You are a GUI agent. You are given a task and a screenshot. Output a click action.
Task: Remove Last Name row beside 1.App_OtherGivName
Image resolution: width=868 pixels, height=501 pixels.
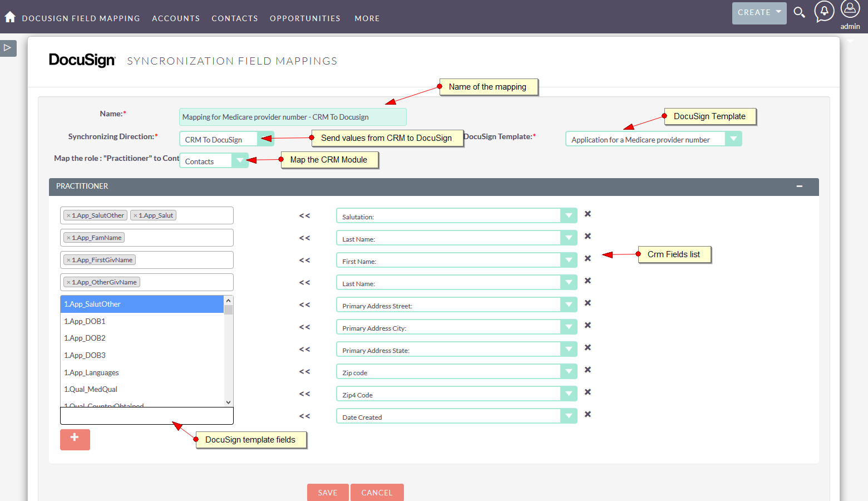pyautogui.click(x=588, y=281)
